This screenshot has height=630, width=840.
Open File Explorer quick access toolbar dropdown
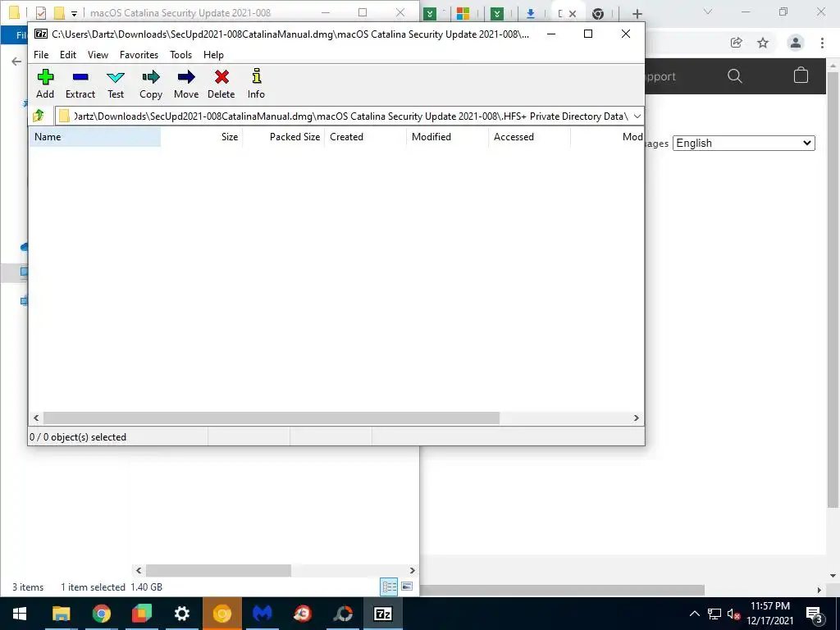coord(74,13)
